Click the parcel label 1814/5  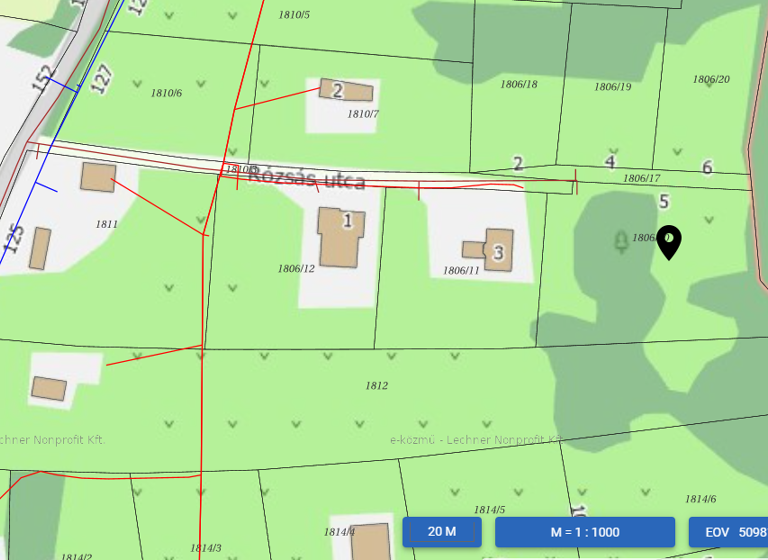click(489, 510)
